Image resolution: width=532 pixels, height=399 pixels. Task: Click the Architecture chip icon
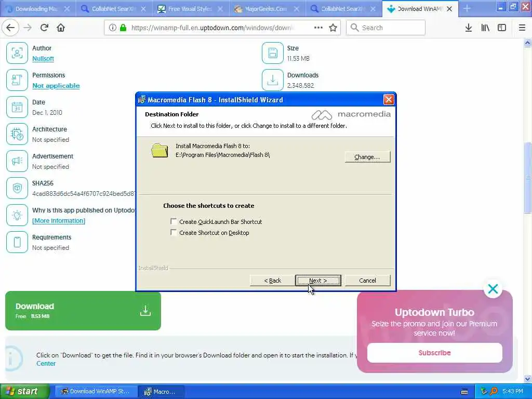[x=17, y=134]
